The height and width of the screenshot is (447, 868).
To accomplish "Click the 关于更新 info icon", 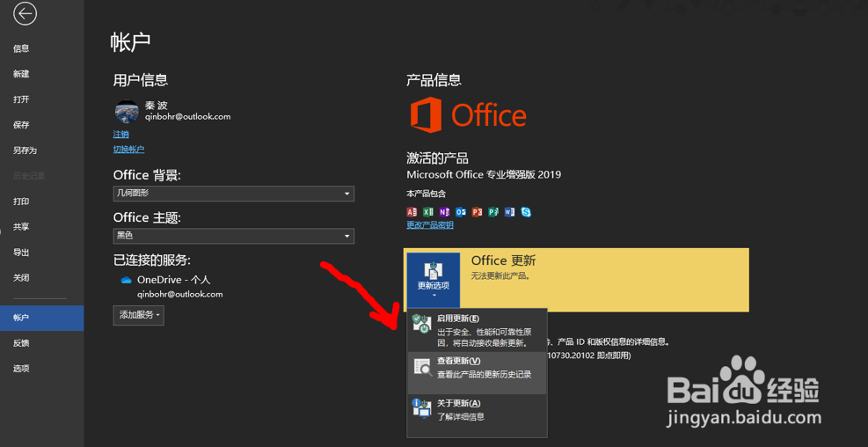I will pyautogui.click(x=422, y=409).
